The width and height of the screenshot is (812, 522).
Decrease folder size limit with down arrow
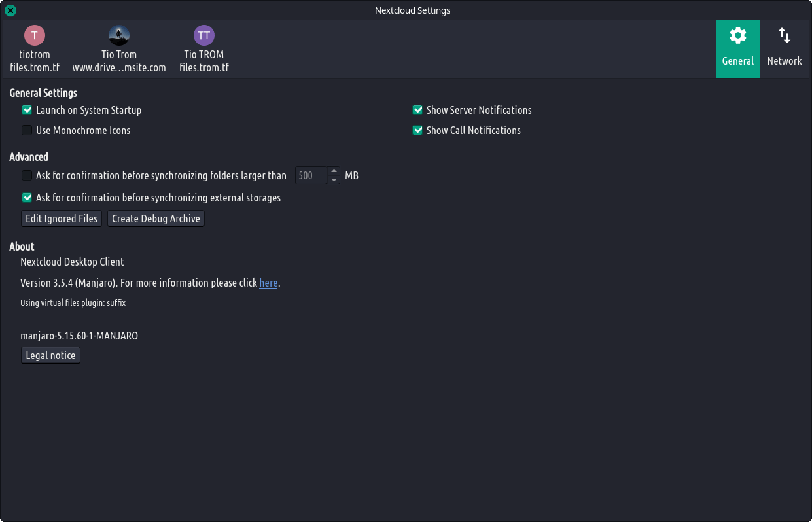point(334,180)
